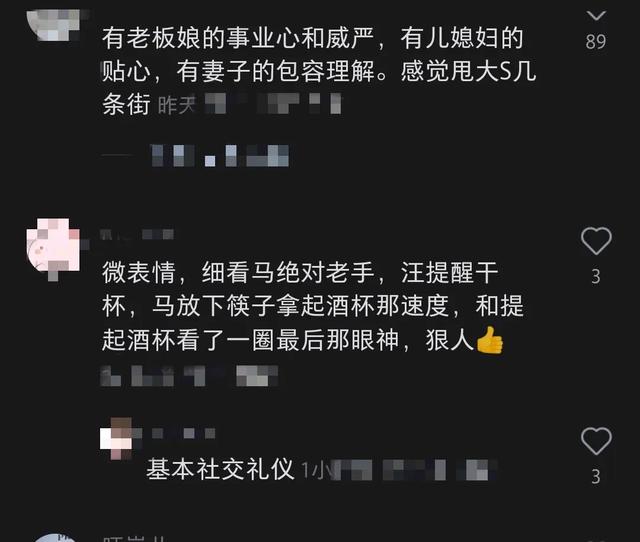Tap the blurred time/reply row below the 微表情 comment
The width and height of the screenshot is (640, 542).
coord(189,376)
